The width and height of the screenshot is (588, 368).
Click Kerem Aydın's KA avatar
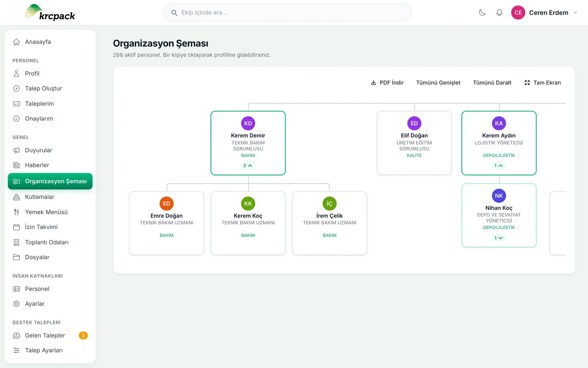click(x=499, y=123)
